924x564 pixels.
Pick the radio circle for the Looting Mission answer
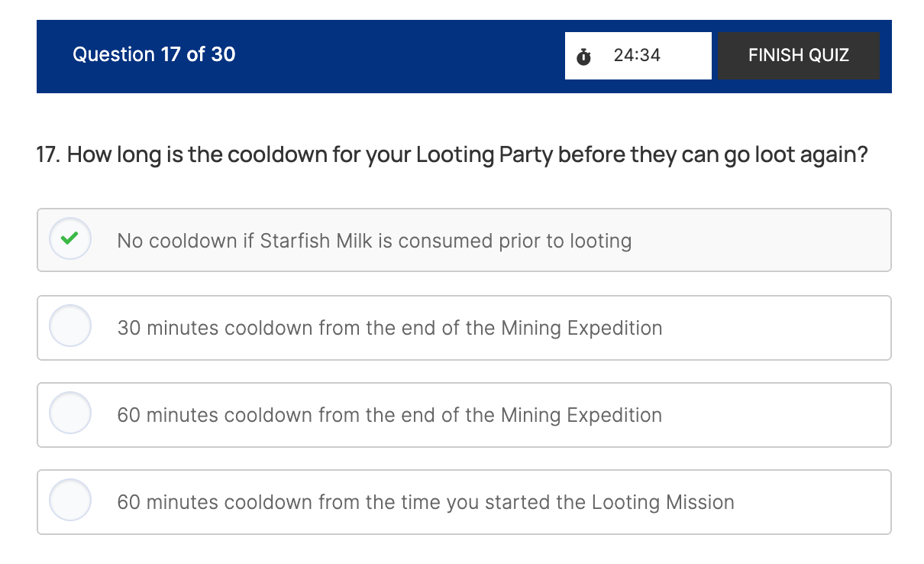click(70, 501)
